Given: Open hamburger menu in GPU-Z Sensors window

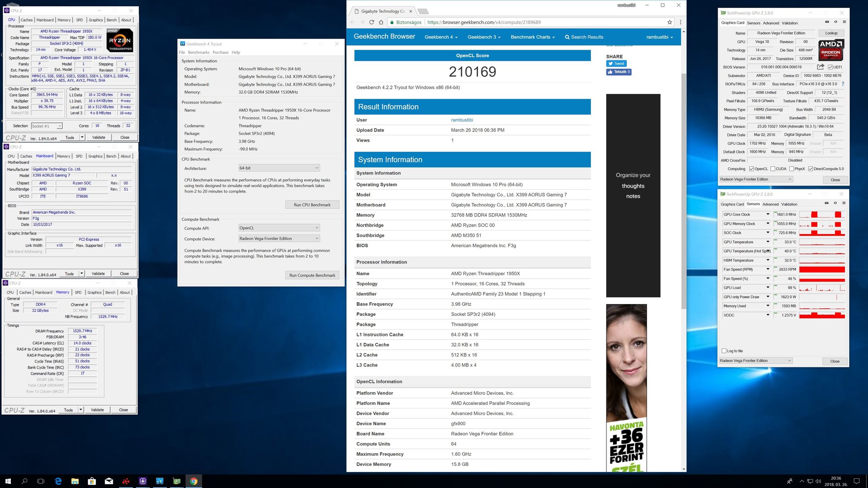Looking at the screenshot, I should pos(844,203).
